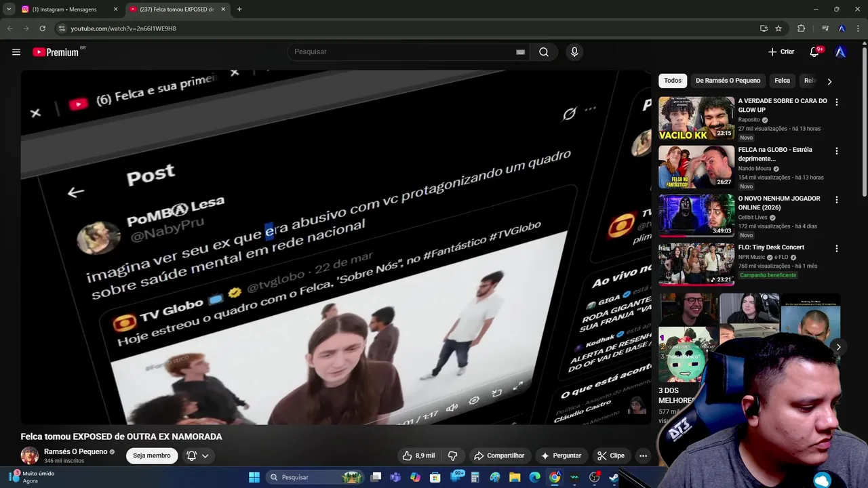868x488 pixels.
Task: Reload the page in Chrome
Action: click(x=42, y=28)
